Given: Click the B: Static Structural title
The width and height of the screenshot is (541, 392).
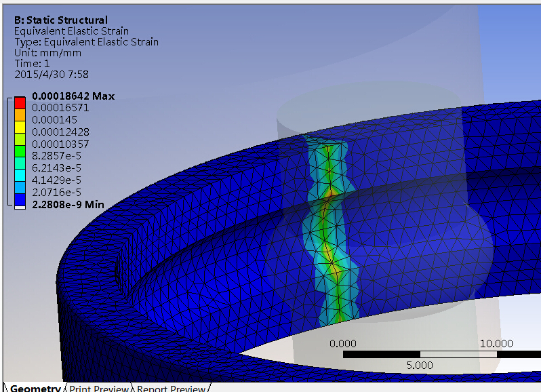Looking at the screenshot, I should pyautogui.click(x=61, y=20).
